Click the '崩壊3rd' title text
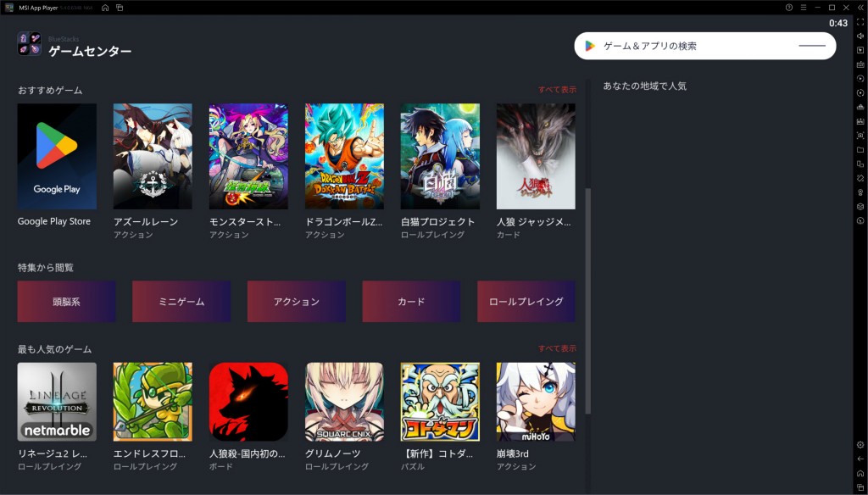This screenshot has height=495, width=868. pos(513,453)
